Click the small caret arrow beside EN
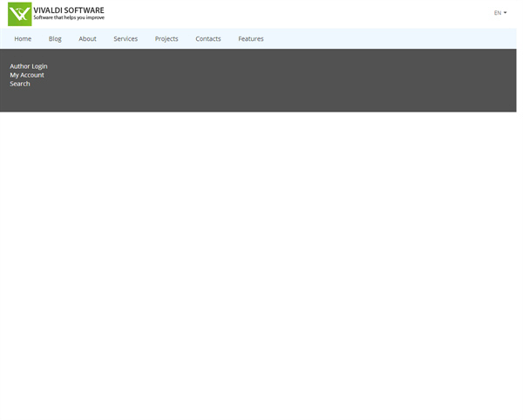 pyautogui.click(x=505, y=13)
